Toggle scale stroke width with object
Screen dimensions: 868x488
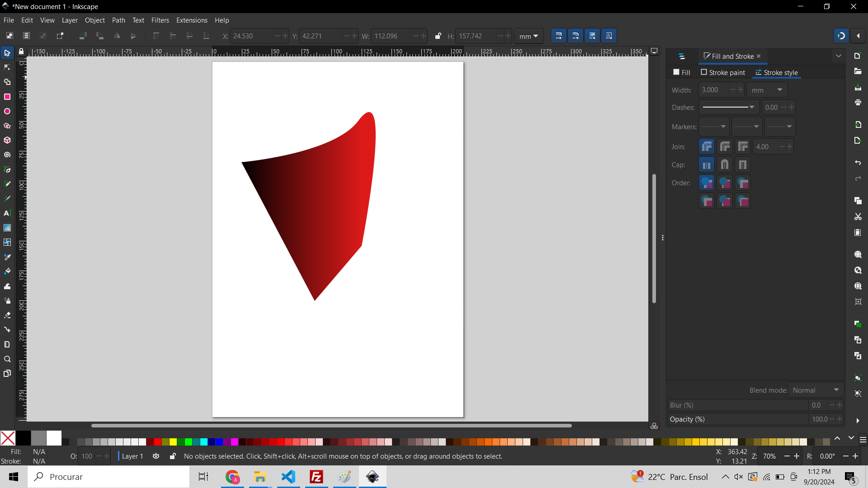pyautogui.click(x=558, y=36)
